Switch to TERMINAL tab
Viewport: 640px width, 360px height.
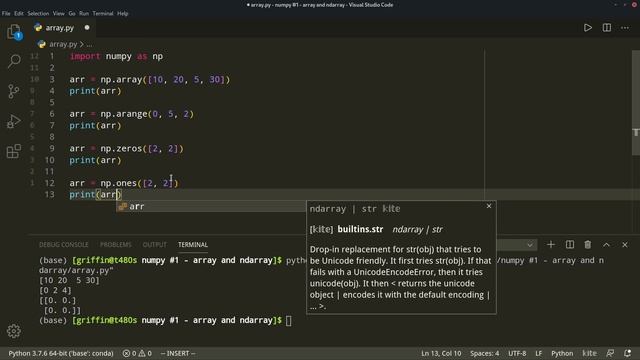coord(193,245)
